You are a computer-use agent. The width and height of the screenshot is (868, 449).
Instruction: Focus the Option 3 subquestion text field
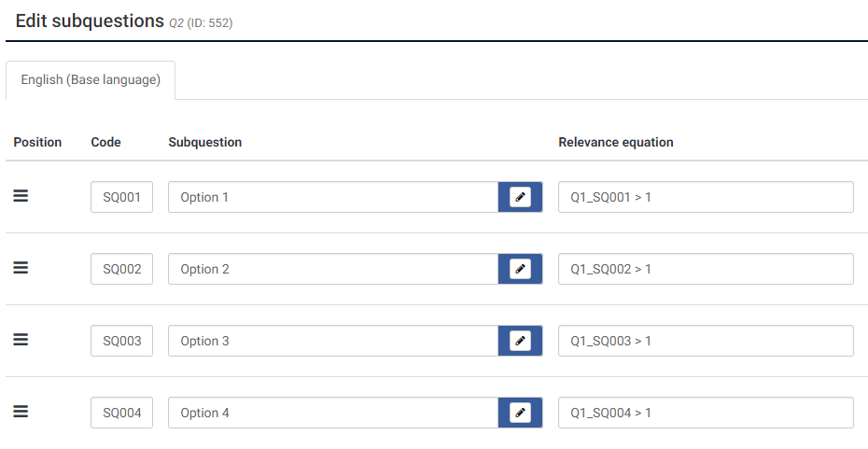(x=332, y=341)
